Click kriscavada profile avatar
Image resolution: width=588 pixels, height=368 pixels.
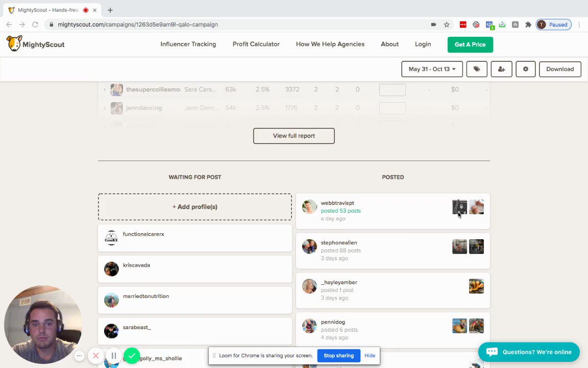click(x=111, y=269)
